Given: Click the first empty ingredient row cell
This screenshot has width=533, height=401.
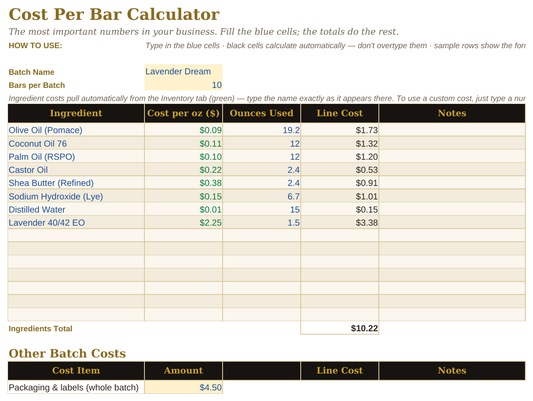Looking at the screenshot, I should click(x=76, y=235).
